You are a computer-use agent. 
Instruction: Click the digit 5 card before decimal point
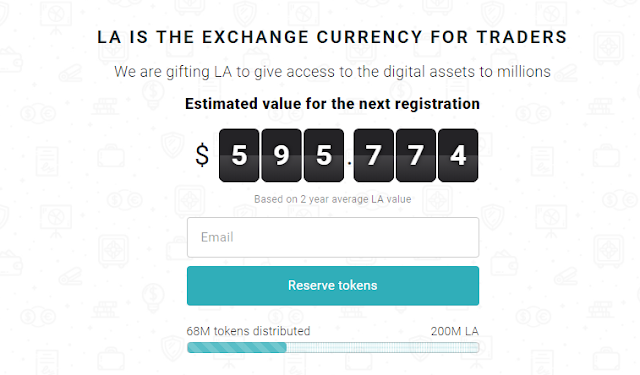[x=324, y=155]
